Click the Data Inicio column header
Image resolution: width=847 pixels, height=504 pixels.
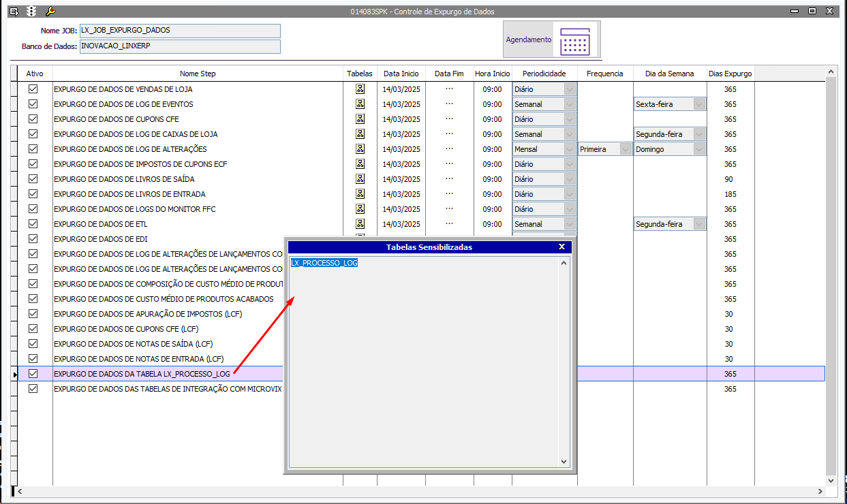[x=401, y=74]
